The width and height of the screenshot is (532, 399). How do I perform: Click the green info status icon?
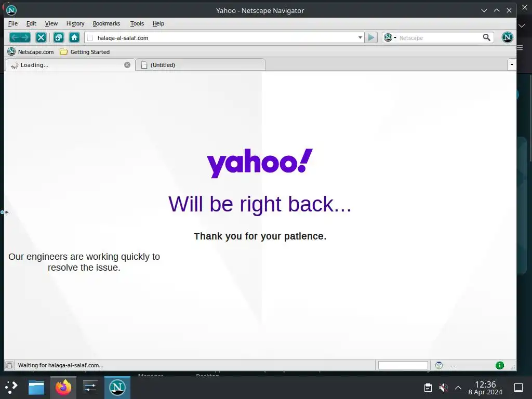click(500, 365)
